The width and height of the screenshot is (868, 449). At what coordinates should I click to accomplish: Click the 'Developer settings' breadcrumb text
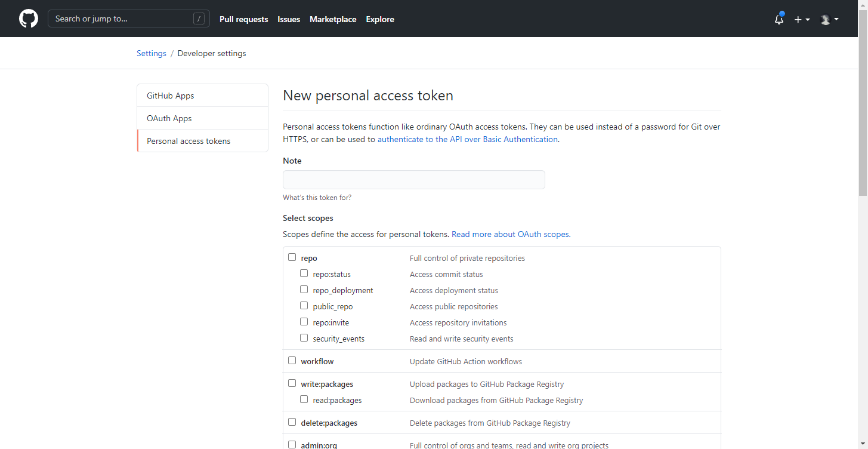coord(212,53)
